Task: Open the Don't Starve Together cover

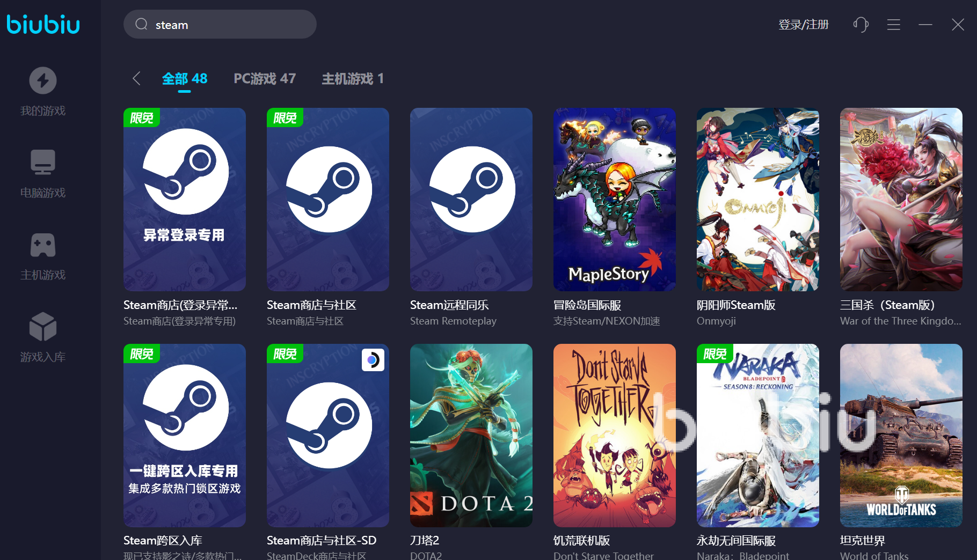Action: (x=614, y=435)
